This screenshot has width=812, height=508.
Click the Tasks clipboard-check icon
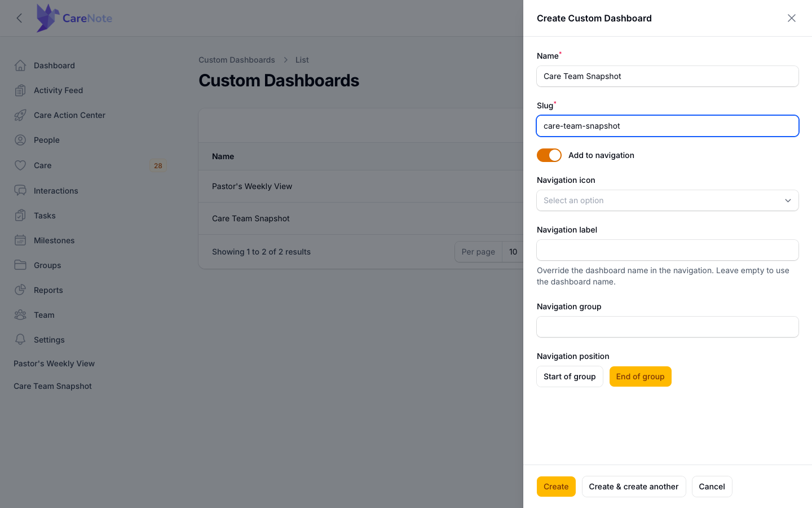pyautogui.click(x=20, y=216)
